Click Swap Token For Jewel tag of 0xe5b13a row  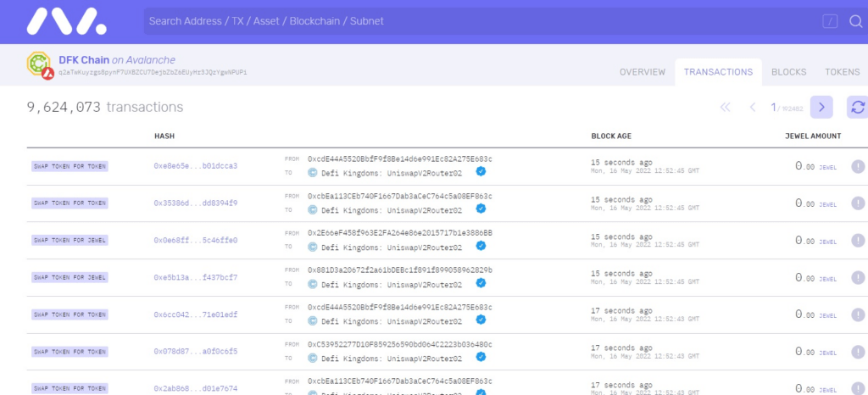coord(70,277)
